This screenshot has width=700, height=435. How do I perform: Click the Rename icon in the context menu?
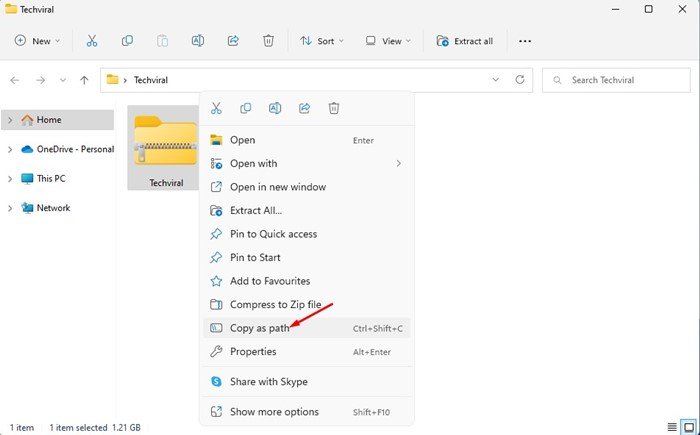click(x=275, y=108)
